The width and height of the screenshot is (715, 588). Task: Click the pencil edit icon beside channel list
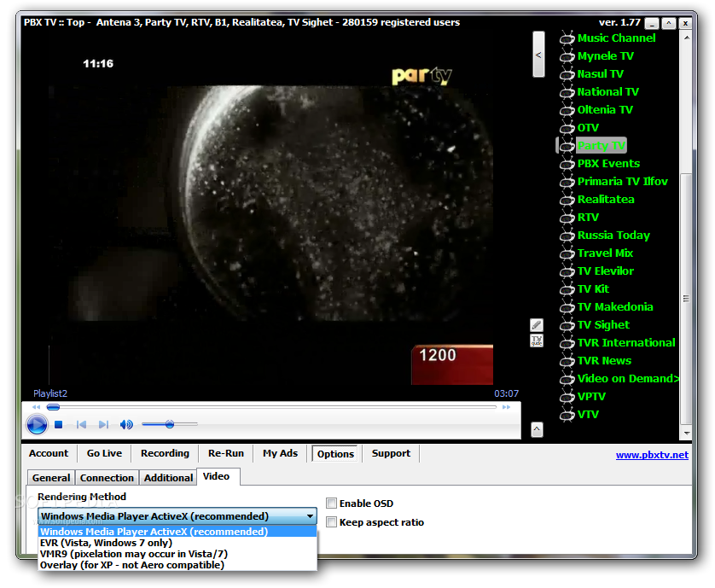(537, 325)
